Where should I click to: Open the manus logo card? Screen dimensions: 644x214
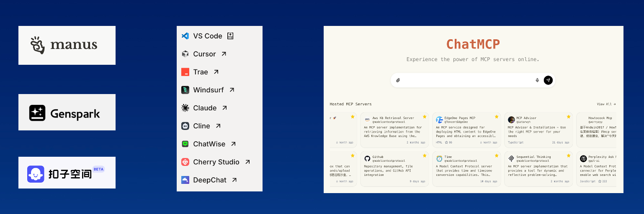pyautogui.click(x=67, y=45)
